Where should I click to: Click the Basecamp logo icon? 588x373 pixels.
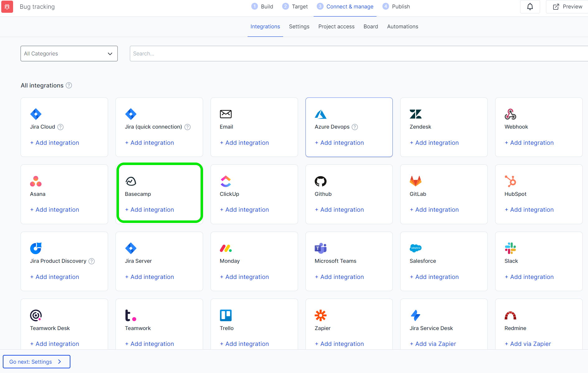[x=131, y=181]
